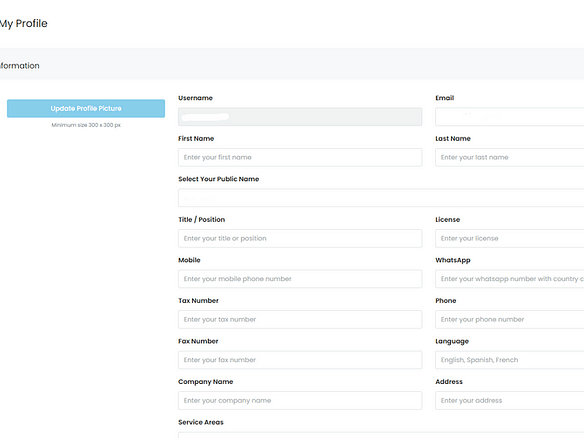Open the Select Your Public Name dropdown
The width and height of the screenshot is (584, 438).
tap(381, 198)
